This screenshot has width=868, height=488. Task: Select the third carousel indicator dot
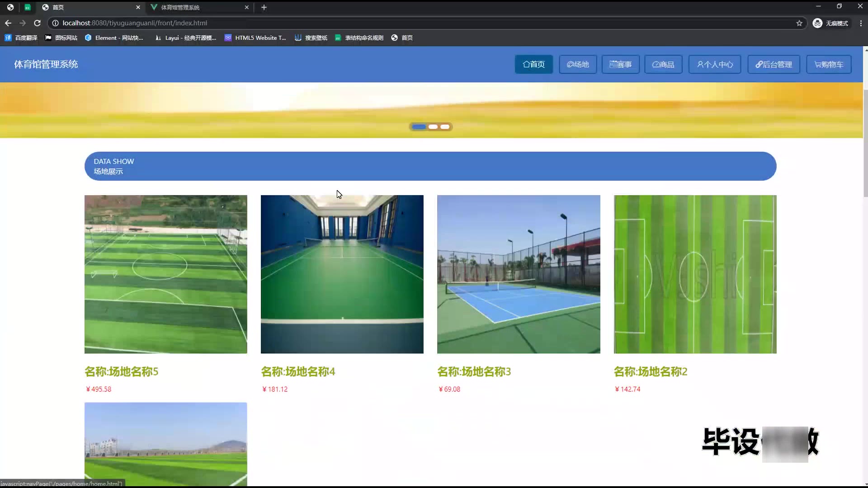[x=445, y=127]
